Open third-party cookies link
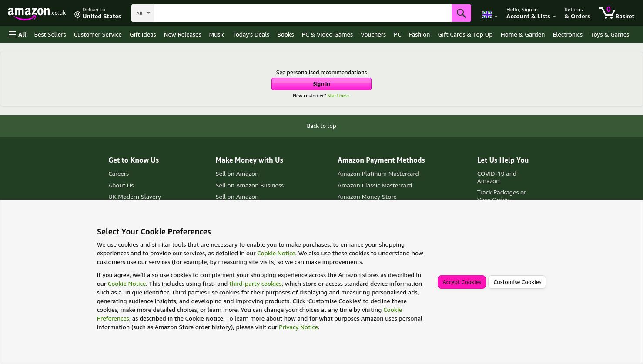This screenshot has width=643, height=364. pos(255,284)
